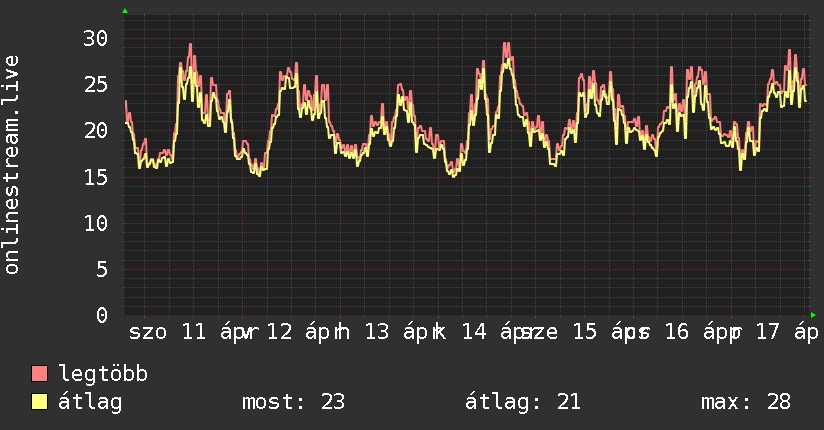Click the 15 label on Y axis
The height and width of the screenshot is (430, 824).
click(96, 177)
